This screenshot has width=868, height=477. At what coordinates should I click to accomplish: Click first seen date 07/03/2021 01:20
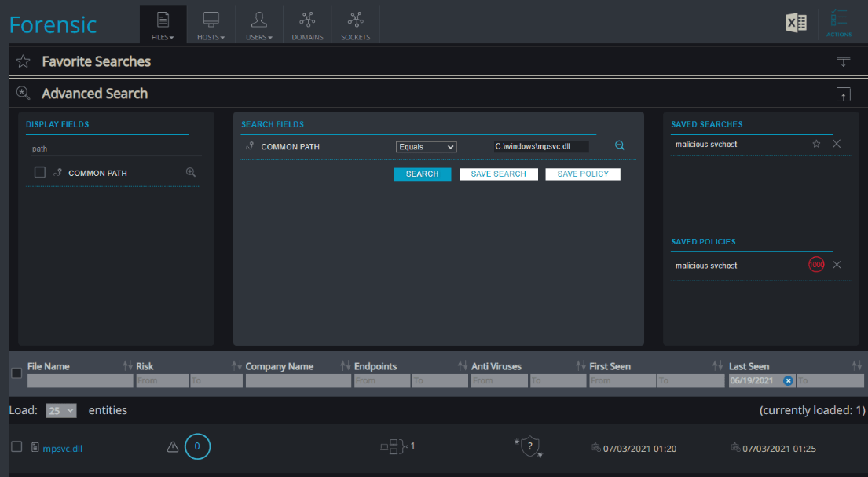(639, 449)
